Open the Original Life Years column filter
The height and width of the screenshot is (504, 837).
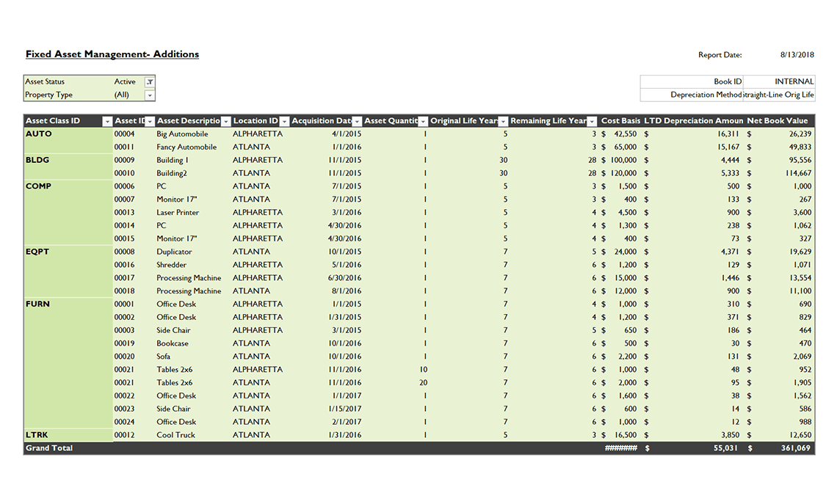[503, 121]
